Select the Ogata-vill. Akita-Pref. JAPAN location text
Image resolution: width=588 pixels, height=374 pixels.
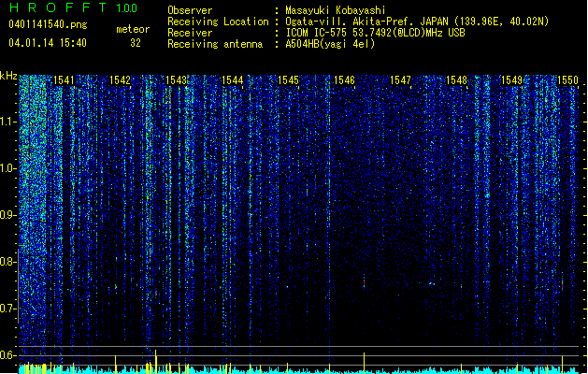click(417, 22)
